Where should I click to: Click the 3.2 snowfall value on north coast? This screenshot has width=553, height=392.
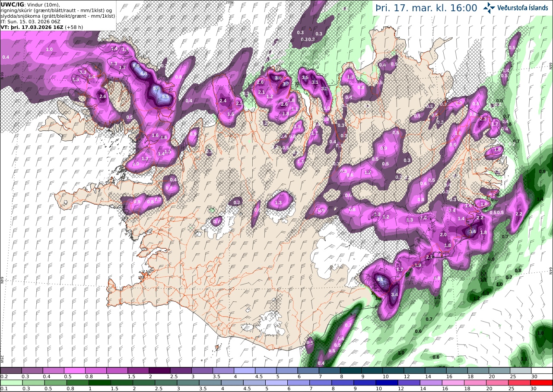point(325,89)
